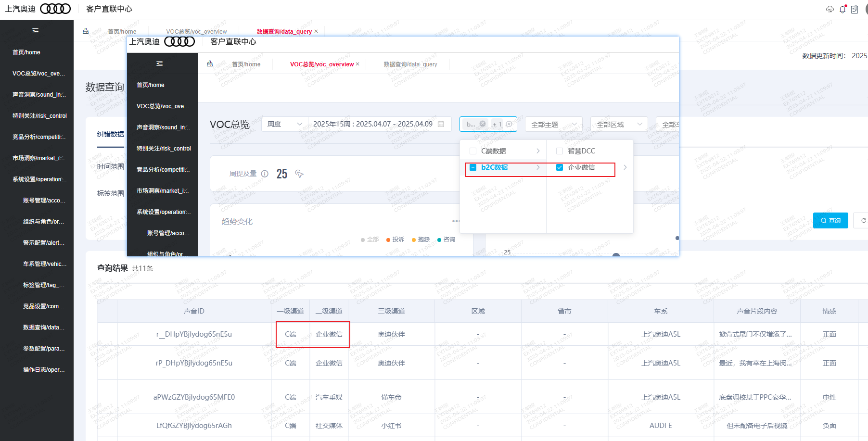Screen dimensions: 868x441
Task: Switch to the 数据查询/data_query tab in the overlay
Action: tap(410, 64)
